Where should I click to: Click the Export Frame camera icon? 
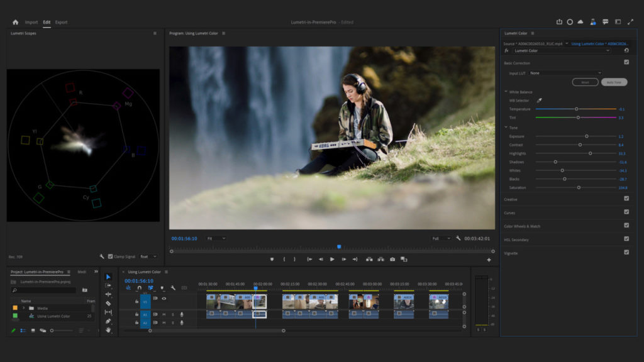[x=392, y=259]
